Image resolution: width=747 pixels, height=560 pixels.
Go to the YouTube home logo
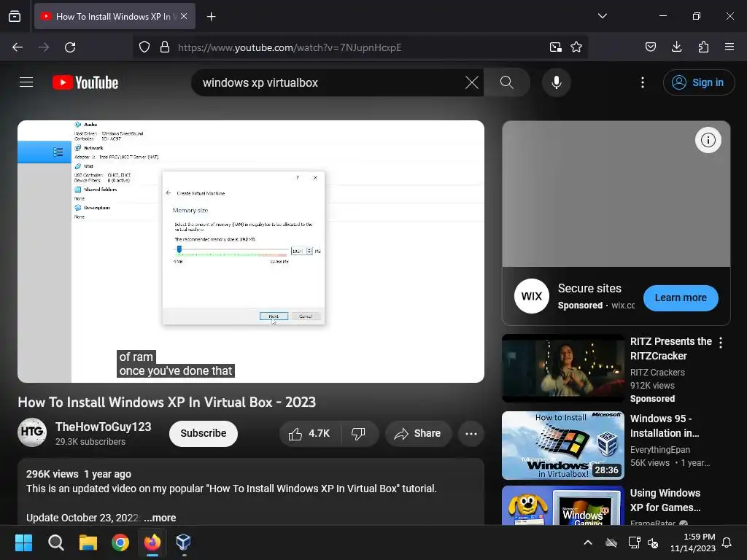(85, 83)
